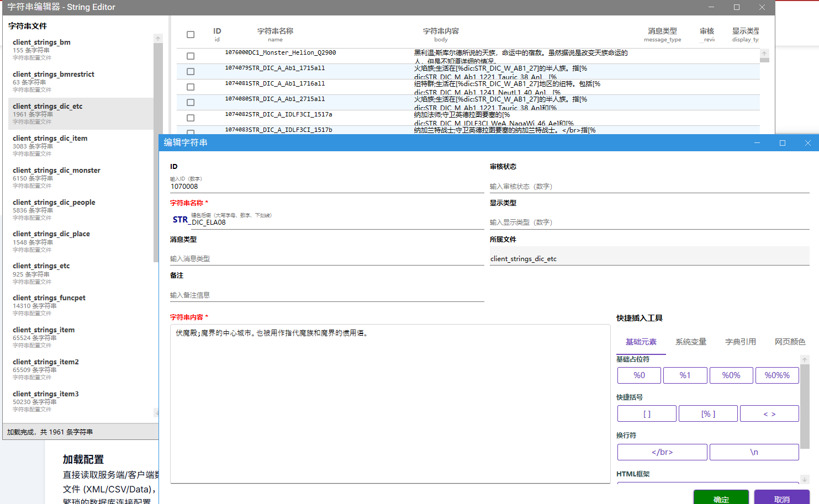The height and width of the screenshot is (504, 819).
Task: Click inside the 字符串内容 text area
Action: click(x=390, y=404)
